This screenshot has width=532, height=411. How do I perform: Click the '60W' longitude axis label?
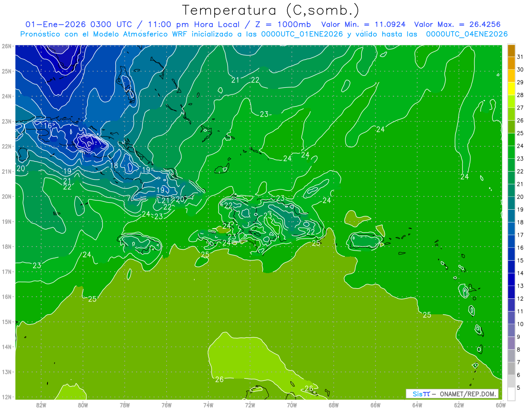click(x=501, y=404)
